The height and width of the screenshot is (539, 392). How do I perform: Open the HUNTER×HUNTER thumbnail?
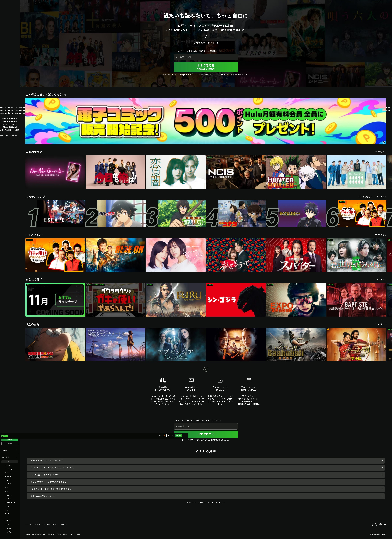pyautogui.click(x=296, y=172)
